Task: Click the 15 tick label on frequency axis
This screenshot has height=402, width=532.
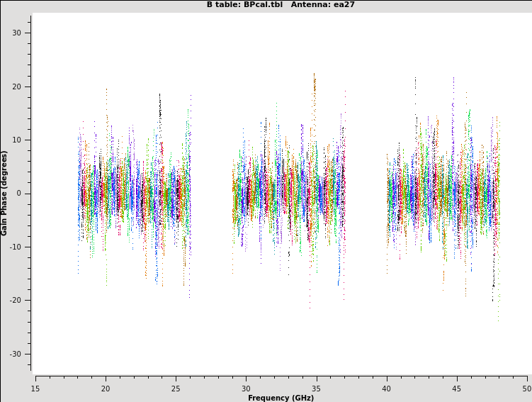Action: (35, 388)
